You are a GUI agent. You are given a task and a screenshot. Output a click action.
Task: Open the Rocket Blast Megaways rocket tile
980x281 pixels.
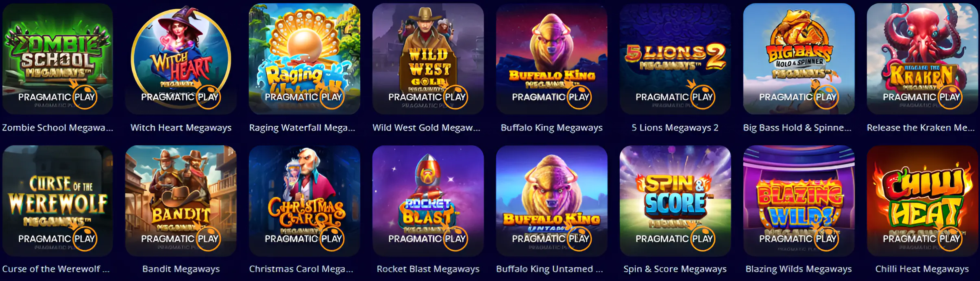pos(428,201)
